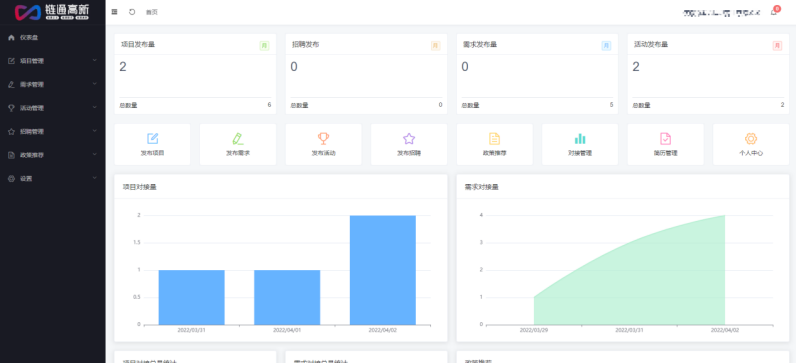Click the 对接管理 label text

tap(580, 153)
